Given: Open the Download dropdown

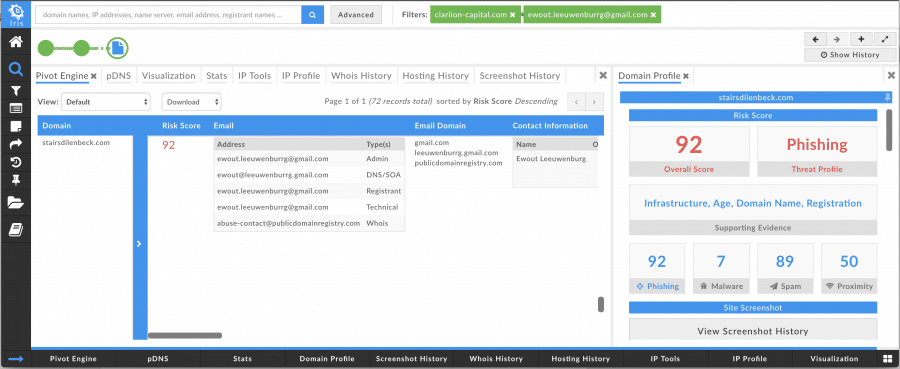Looking at the screenshot, I should click(x=191, y=102).
